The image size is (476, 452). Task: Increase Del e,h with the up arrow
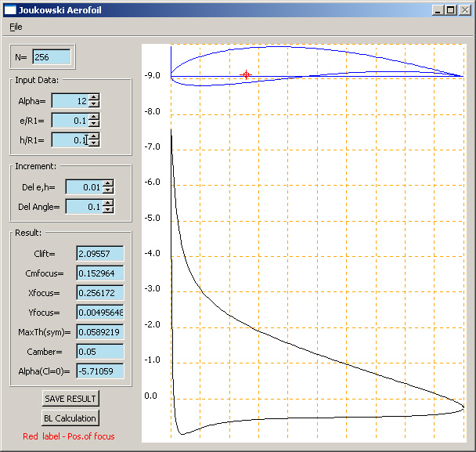click(x=108, y=183)
